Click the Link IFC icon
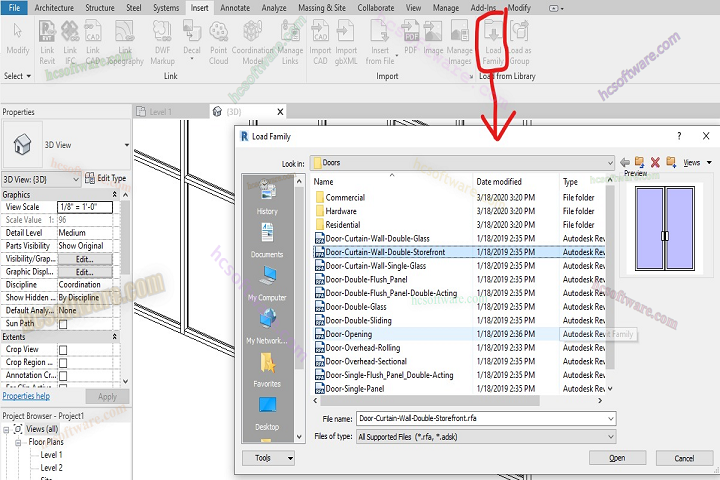Viewport: 720px width, 480px height. pyautogui.click(x=70, y=42)
